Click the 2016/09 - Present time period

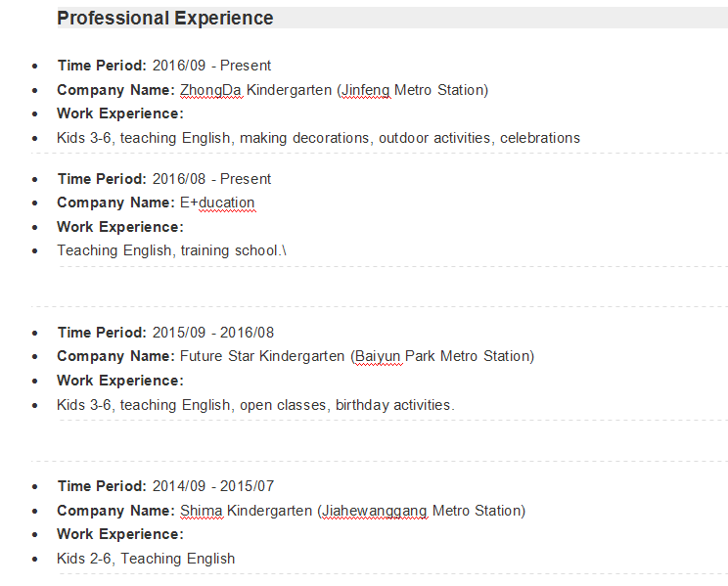coord(211,66)
